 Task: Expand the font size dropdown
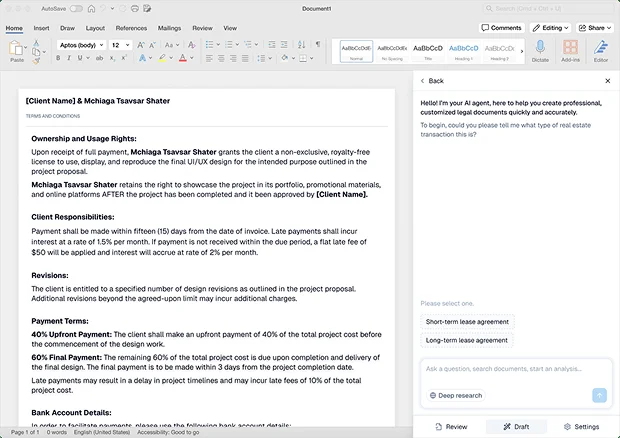121,45
